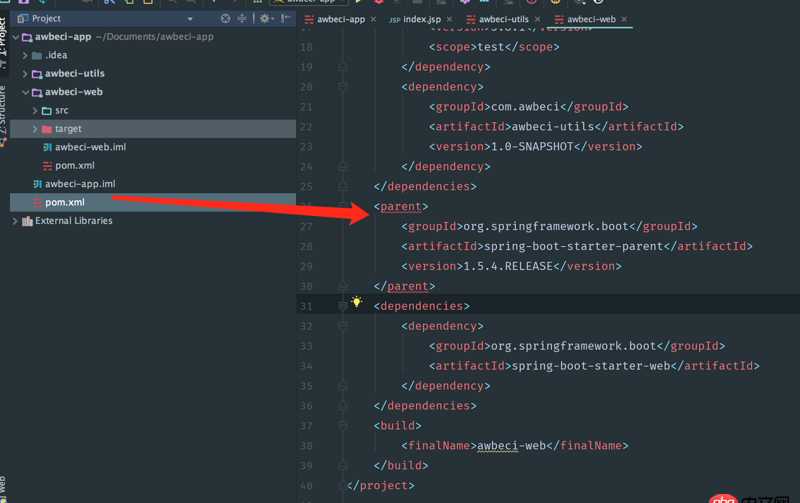The width and height of the screenshot is (800, 503).
Task: Close the awbeci-app editor tab
Action: [374, 19]
